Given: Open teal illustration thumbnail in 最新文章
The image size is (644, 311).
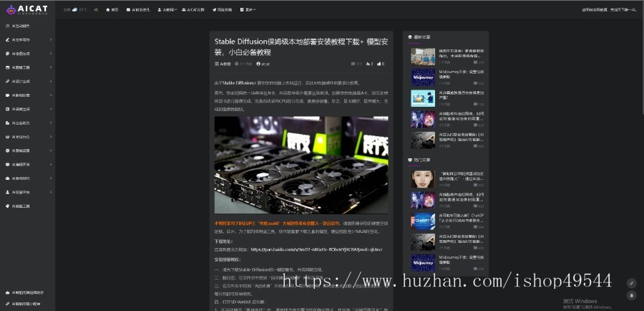Looking at the screenshot, I should (x=423, y=98).
